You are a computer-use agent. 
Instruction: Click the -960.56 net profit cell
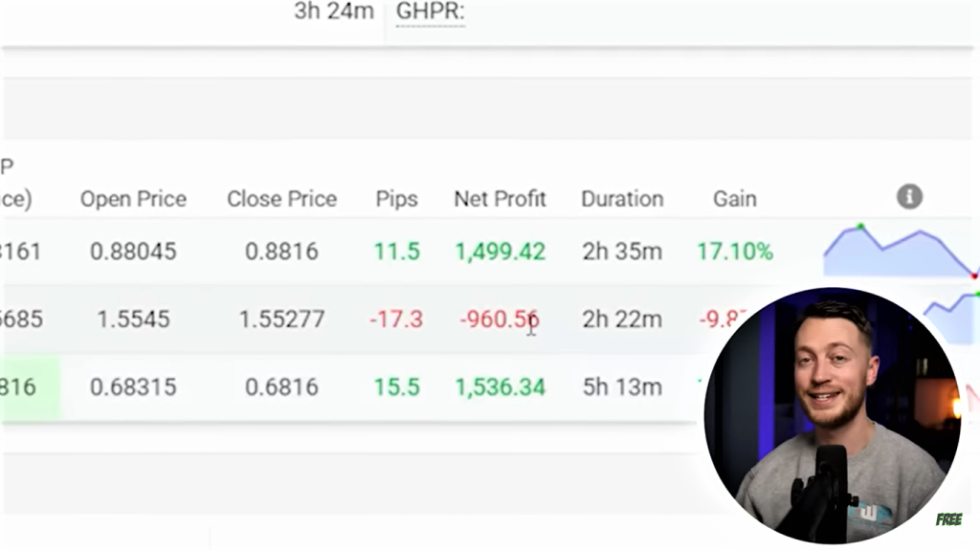tap(499, 319)
